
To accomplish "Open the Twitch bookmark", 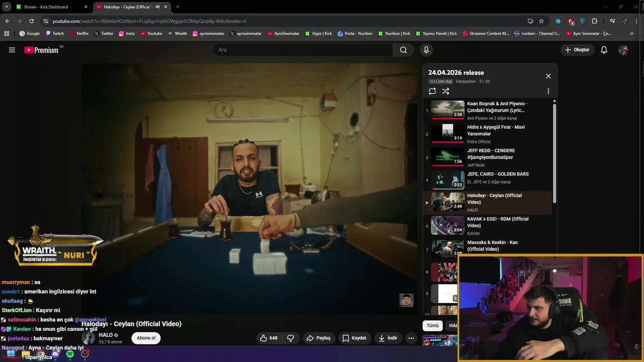I will [55, 34].
